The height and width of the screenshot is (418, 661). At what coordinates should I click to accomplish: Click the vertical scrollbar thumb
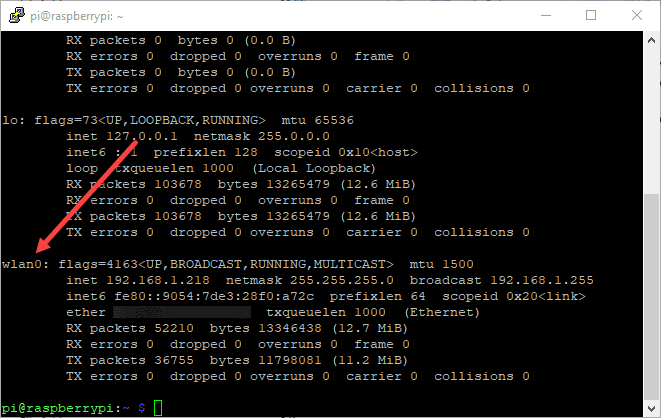651,297
